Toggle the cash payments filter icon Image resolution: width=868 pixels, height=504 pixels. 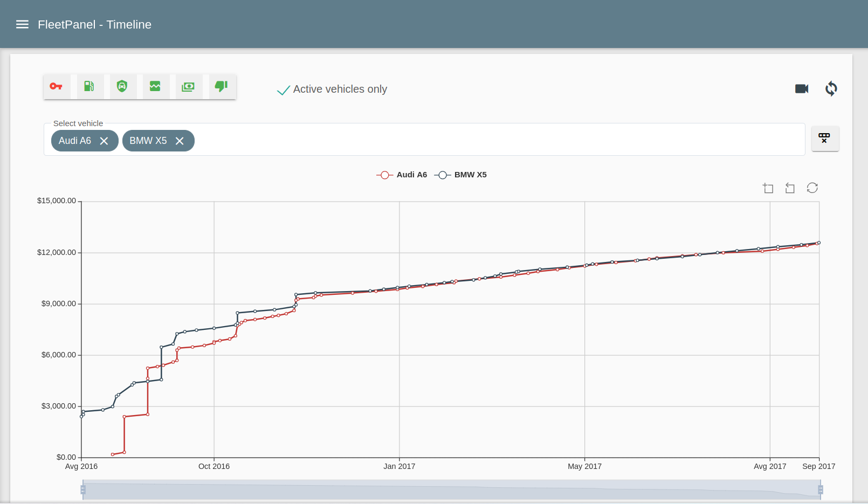(x=188, y=86)
